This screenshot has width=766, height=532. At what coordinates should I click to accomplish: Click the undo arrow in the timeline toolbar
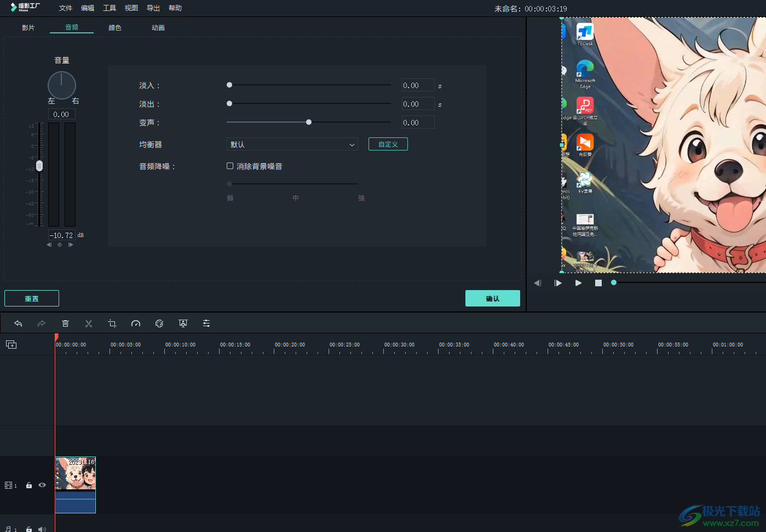18,323
